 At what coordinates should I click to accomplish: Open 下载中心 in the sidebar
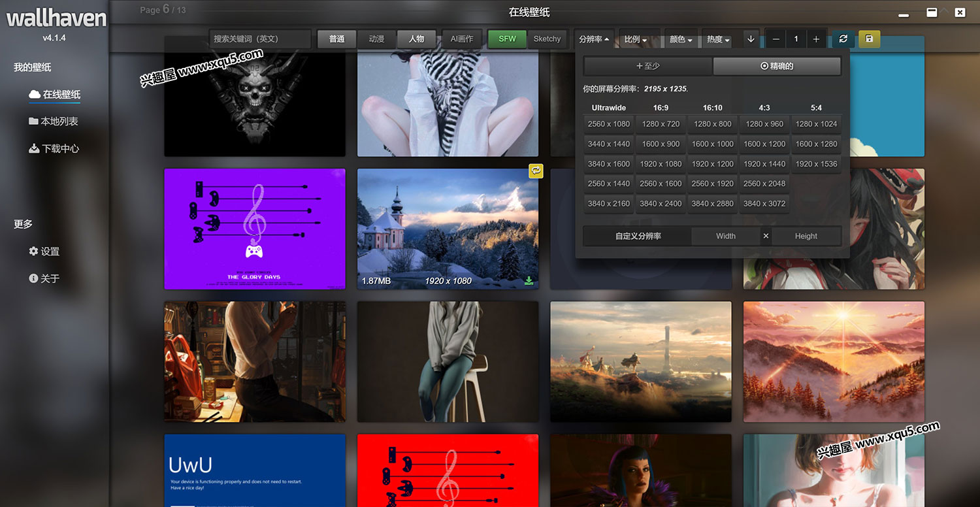tap(54, 149)
